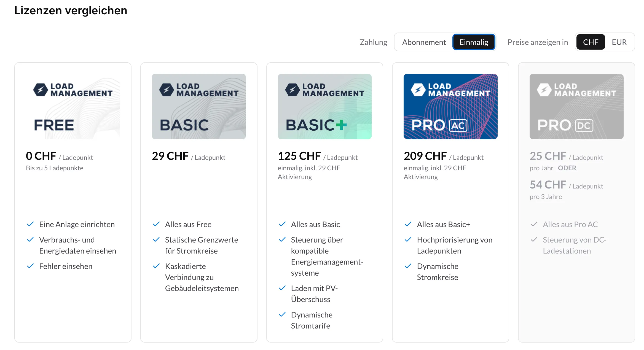Click 'Steuerung über kompatible Energiemanagementsysteme' feature

(x=327, y=256)
